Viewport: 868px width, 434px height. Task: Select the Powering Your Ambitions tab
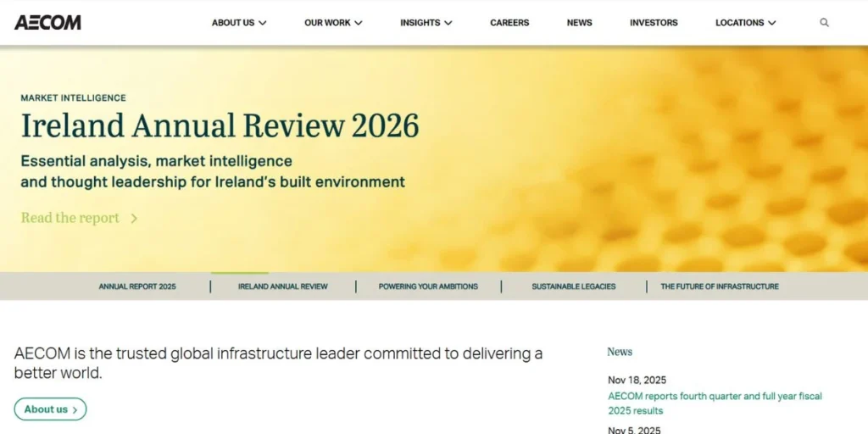(428, 287)
